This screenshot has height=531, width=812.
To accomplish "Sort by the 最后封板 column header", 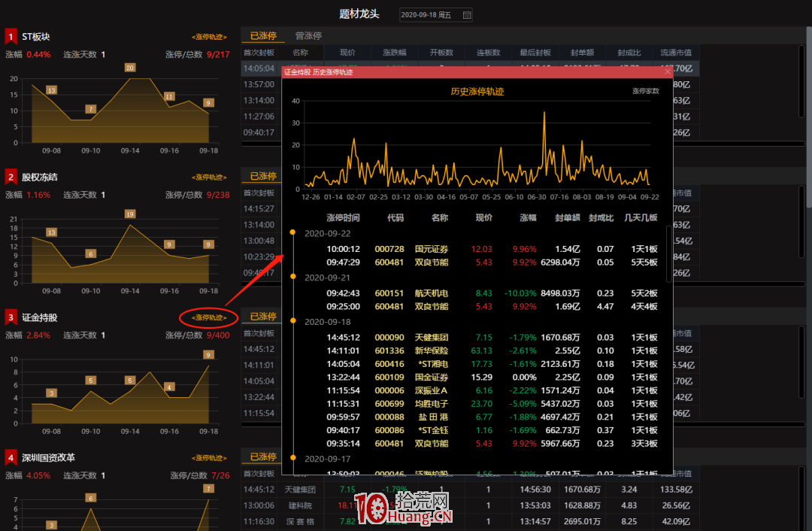I will [535, 53].
